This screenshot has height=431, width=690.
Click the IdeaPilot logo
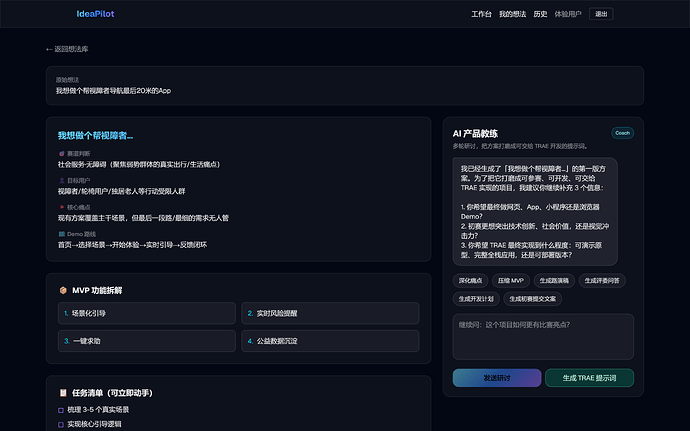(x=95, y=14)
